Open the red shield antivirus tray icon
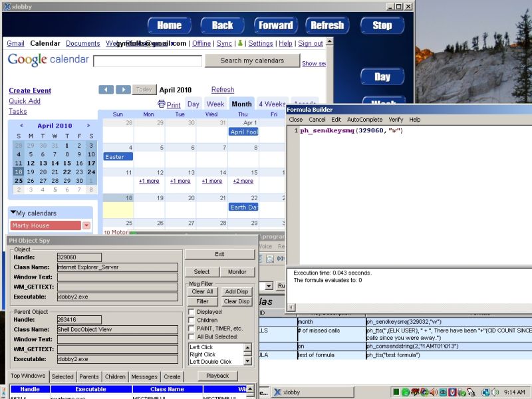The height and width of the screenshot is (399, 532). 452,392
